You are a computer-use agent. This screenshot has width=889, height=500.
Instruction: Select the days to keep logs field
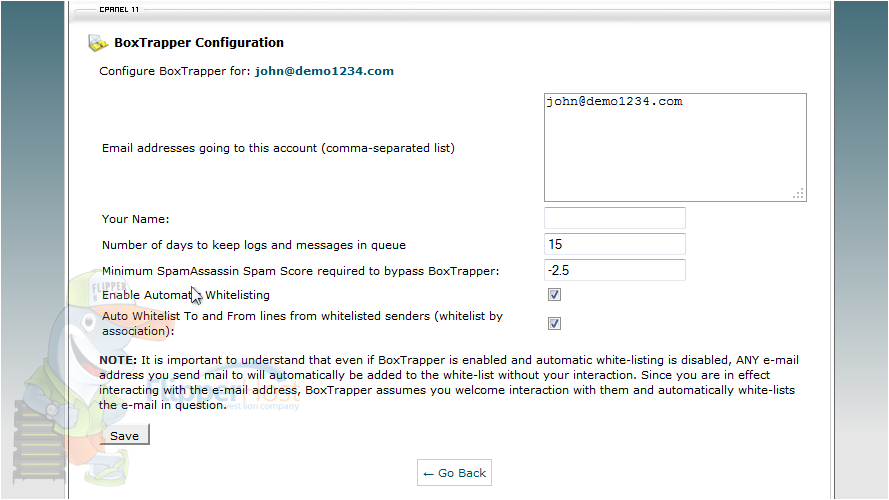615,244
